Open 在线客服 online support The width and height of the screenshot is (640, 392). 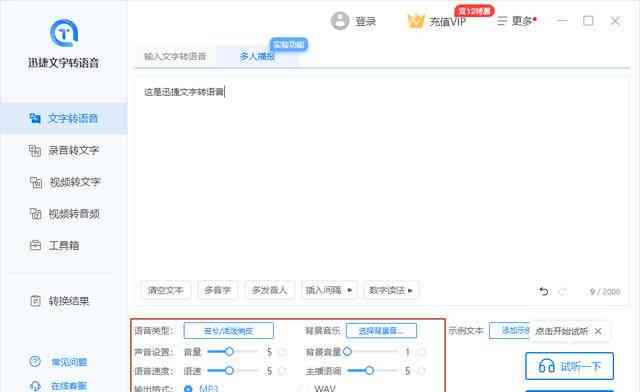pyautogui.click(x=59, y=385)
